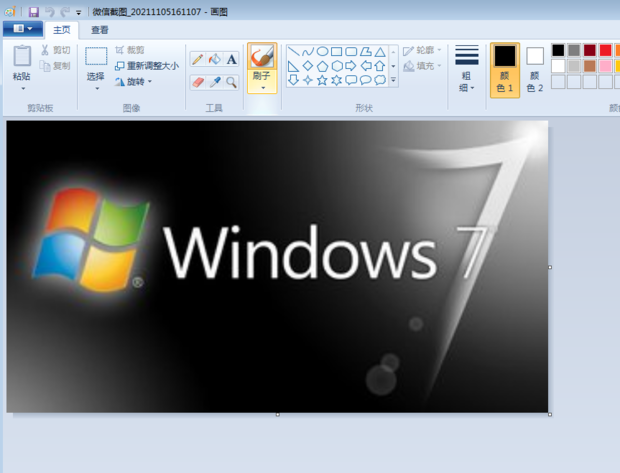Choose the Right triangle shape
The width and height of the screenshot is (620, 473).
293,66
